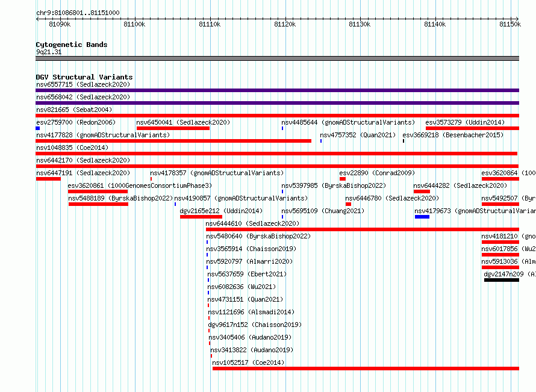Open variant nsv6444282 (Sedlazeck2020)
This screenshot has width=536, height=392.
[x=460, y=185]
